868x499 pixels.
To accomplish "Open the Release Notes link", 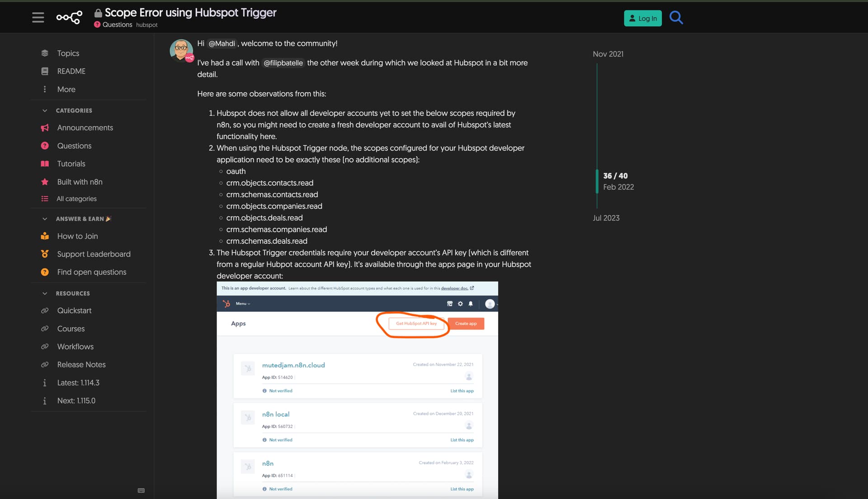I will pyautogui.click(x=81, y=364).
